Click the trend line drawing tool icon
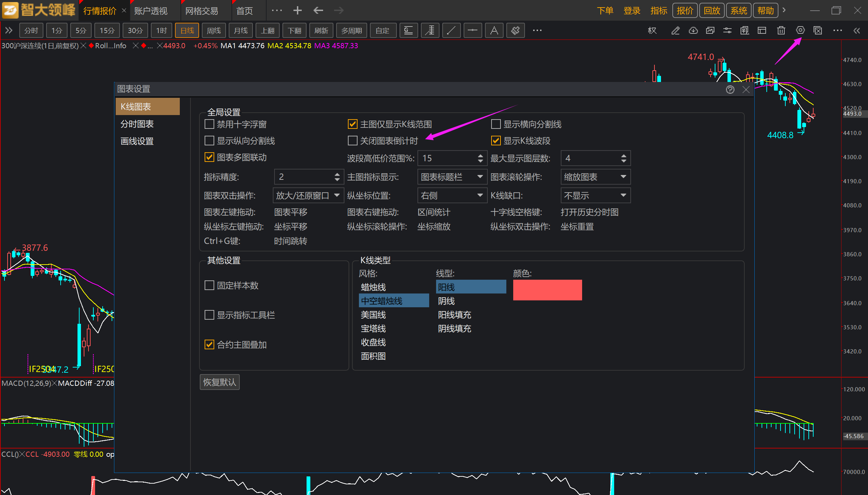This screenshot has width=868, height=495. [451, 31]
